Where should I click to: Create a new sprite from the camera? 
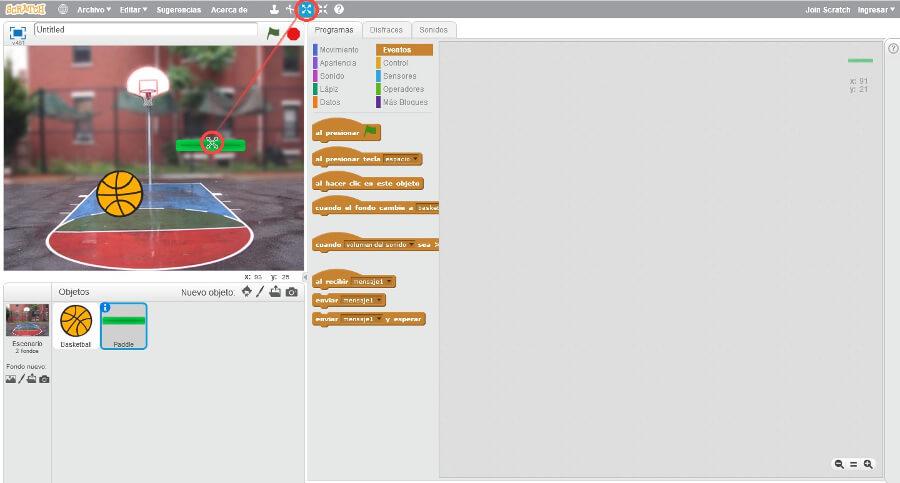coord(292,292)
